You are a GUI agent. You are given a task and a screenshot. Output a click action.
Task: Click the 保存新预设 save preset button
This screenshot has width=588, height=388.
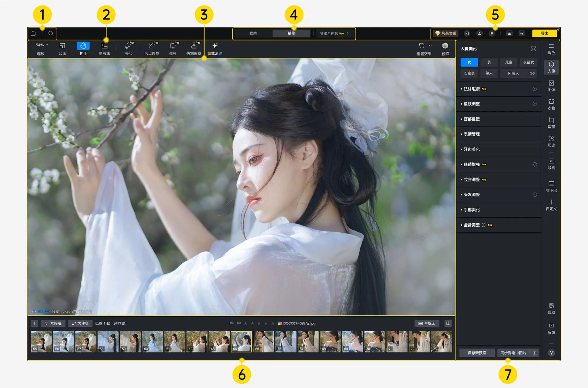coord(477,353)
